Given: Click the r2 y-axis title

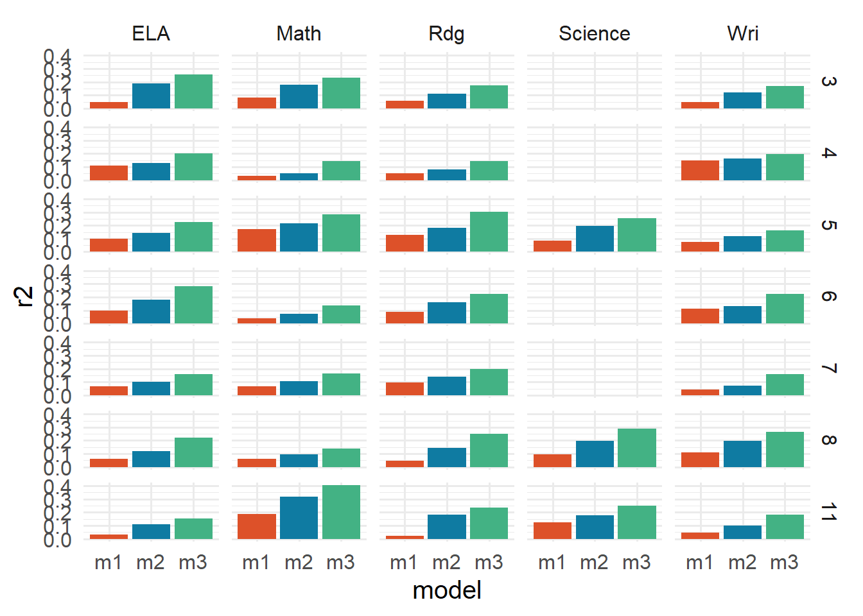Looking at the screenshot, I should pos(23,296).
